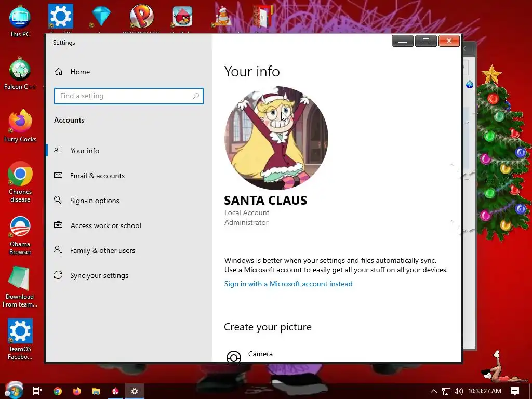Viewport: 532px width, 399px height.
Task: Select the VLC cone desktop icon
Action: tap(223, 17)
